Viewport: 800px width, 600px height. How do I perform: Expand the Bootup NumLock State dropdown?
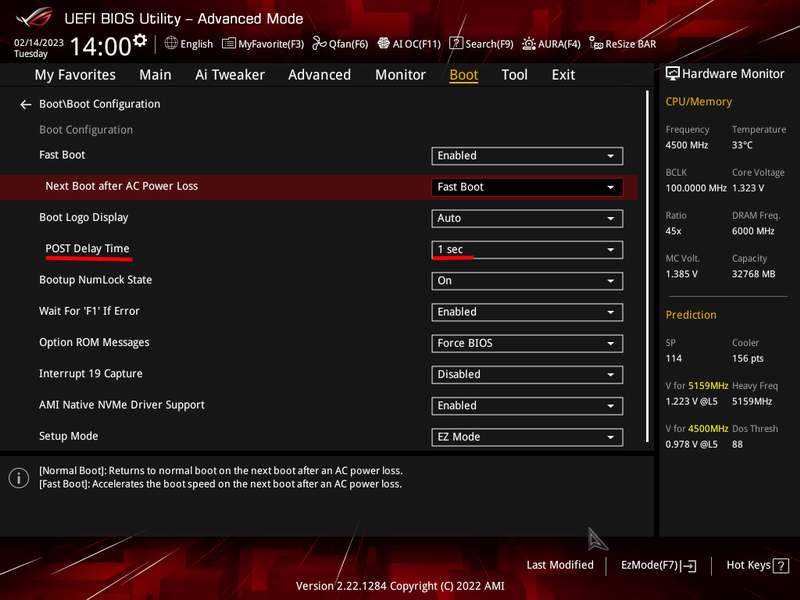pyautogui.click(x=527, y=281)
